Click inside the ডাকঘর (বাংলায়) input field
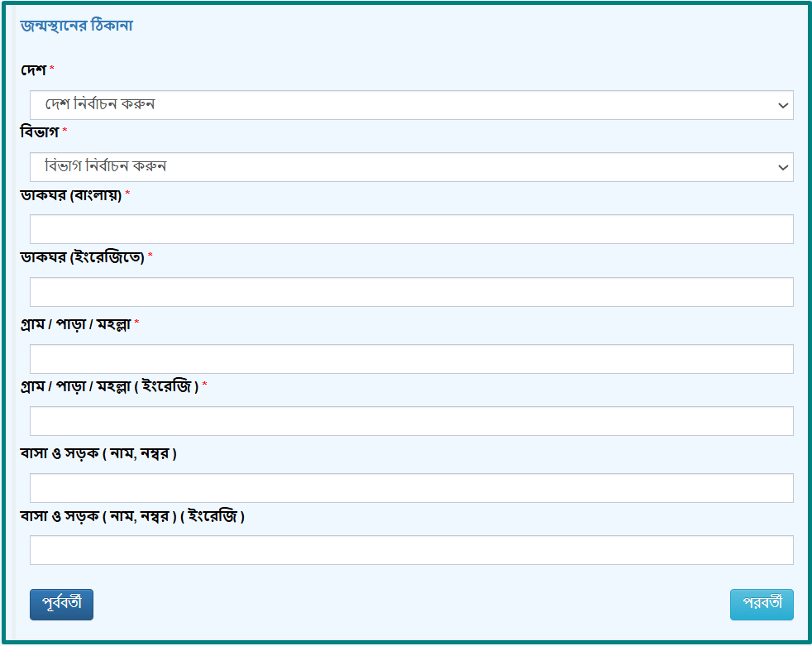This screenshot has width=812, height=646. pyautogui.click(x=411, y=229)
